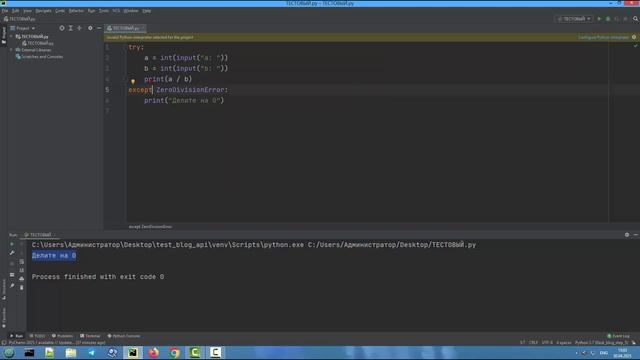Click the 'Process finished with exit code 0' line
This screenshot has width=640, height=360.
pyautogui.click(x=98, y=277)
